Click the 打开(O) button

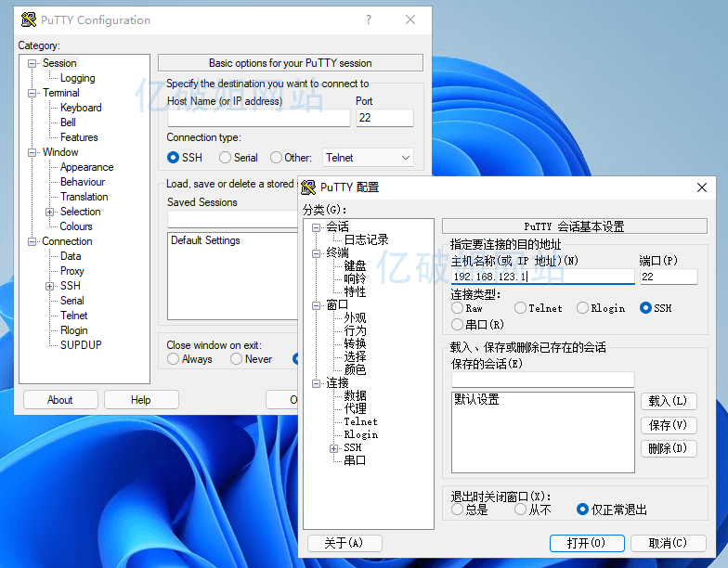[585, 543]
